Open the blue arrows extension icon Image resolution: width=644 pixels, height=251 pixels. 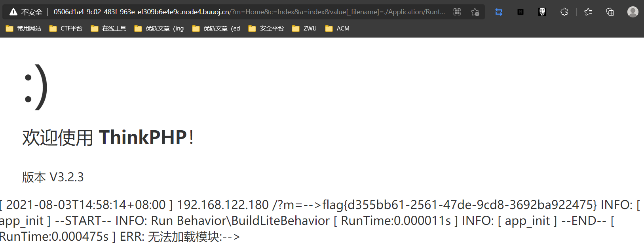coord(499,12)
